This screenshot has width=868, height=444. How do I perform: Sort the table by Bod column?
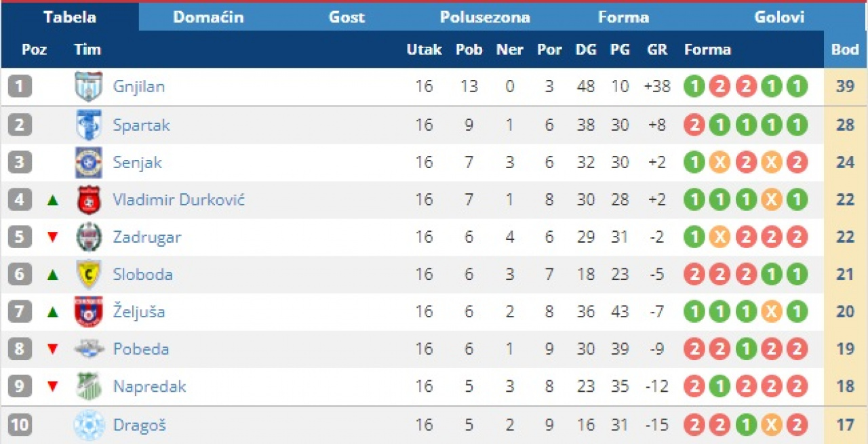pyautogui.click(x=845, y=49)
